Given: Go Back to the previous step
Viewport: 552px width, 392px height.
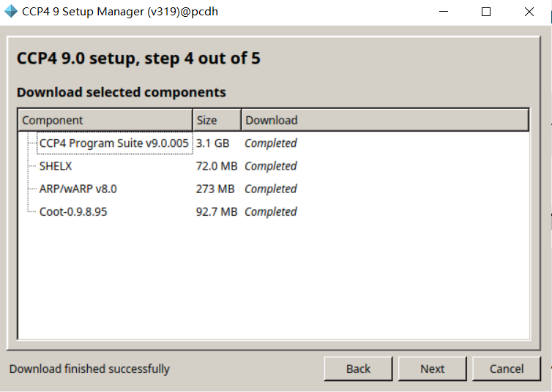Looking at the screenshot, I should pos(358,369).
